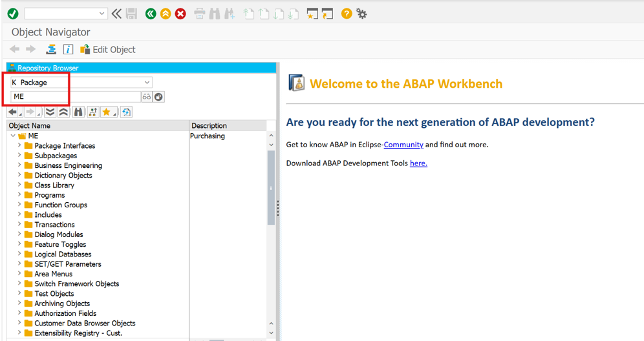The image size is (644, 341).
Task: Select the Area Menus tree node
Action: 54,274
